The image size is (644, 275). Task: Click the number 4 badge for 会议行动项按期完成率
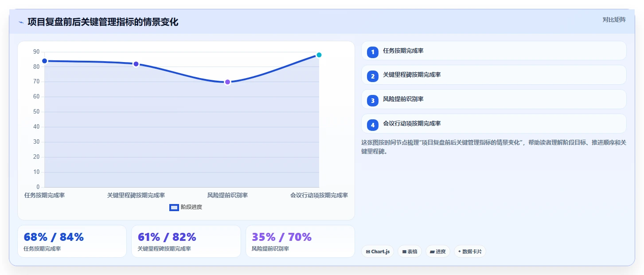(x=373, y=125)
